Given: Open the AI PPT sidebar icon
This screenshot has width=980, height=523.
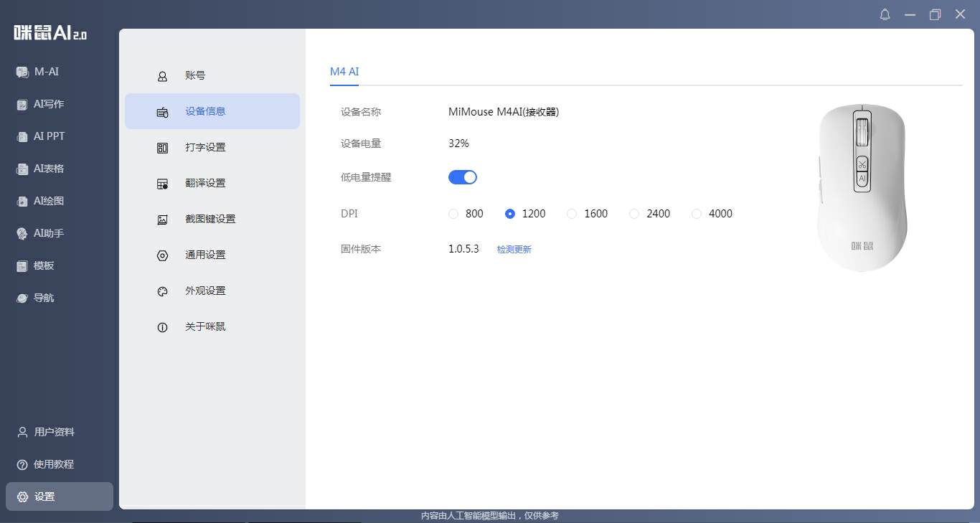Looking at the screenshot, I should [x=22, y=136].
